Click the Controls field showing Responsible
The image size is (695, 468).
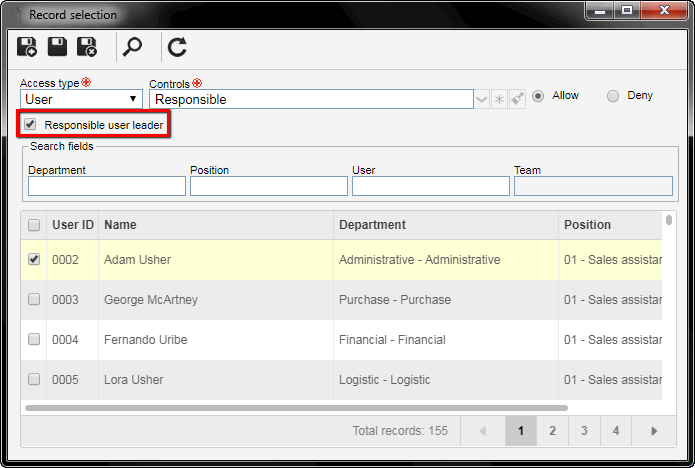(311, 99)
